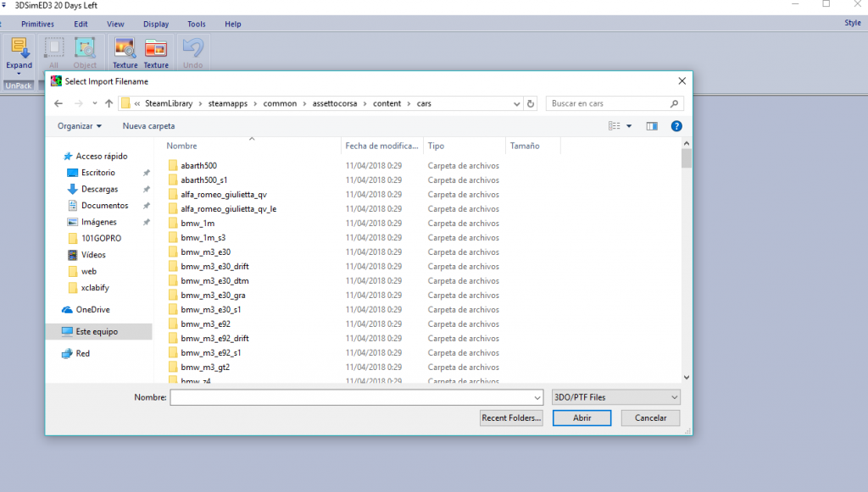Select the alfa_romeo_giulietta_qv_le folder name
Viewport: 868px width, 492px height.
229,209
